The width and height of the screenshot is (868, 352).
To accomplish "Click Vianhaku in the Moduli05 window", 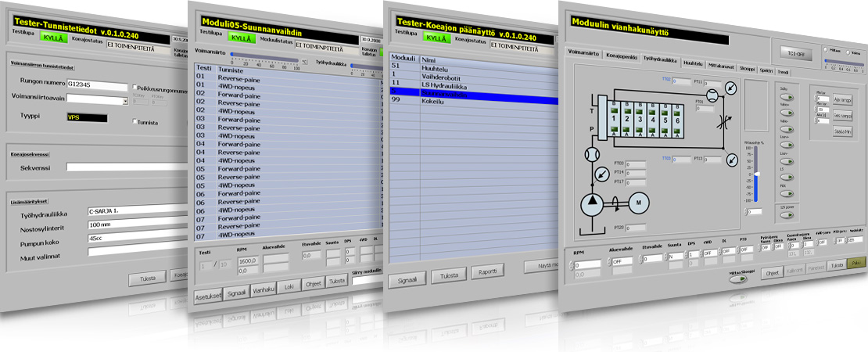I will [264, 289].
